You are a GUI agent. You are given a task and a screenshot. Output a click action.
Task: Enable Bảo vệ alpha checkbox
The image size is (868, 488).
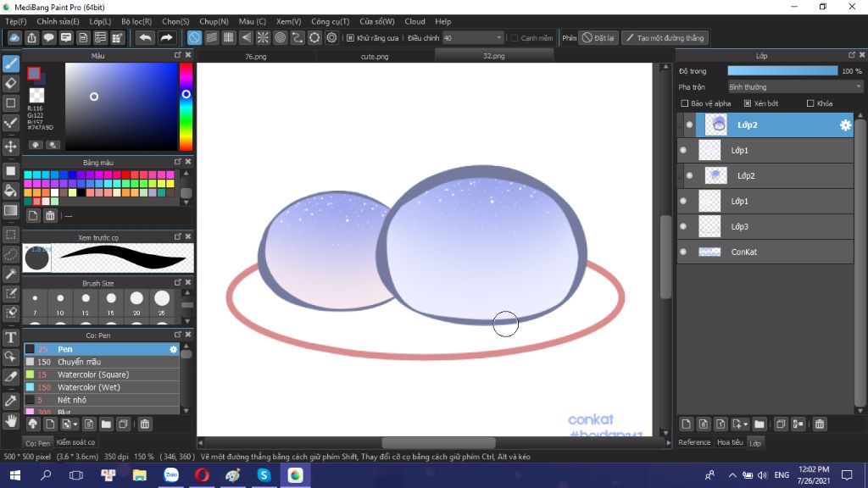[684, 103]
